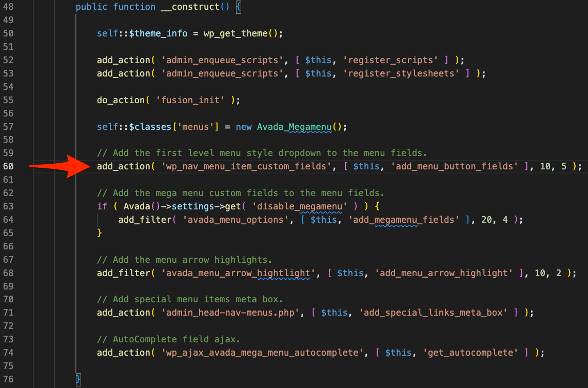
Task: Click 'do_action' function call on line 55
Action: pyautogui.click(x=121, y=100)
